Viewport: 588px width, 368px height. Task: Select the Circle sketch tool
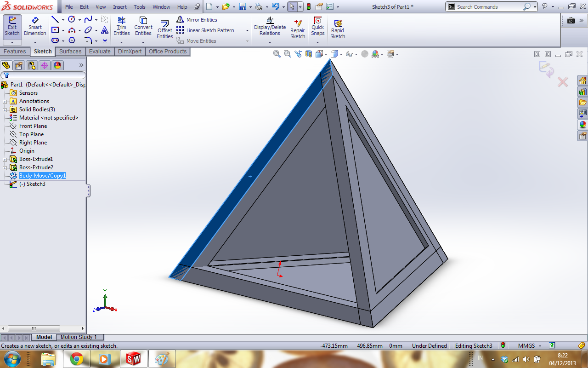point(72,19)
